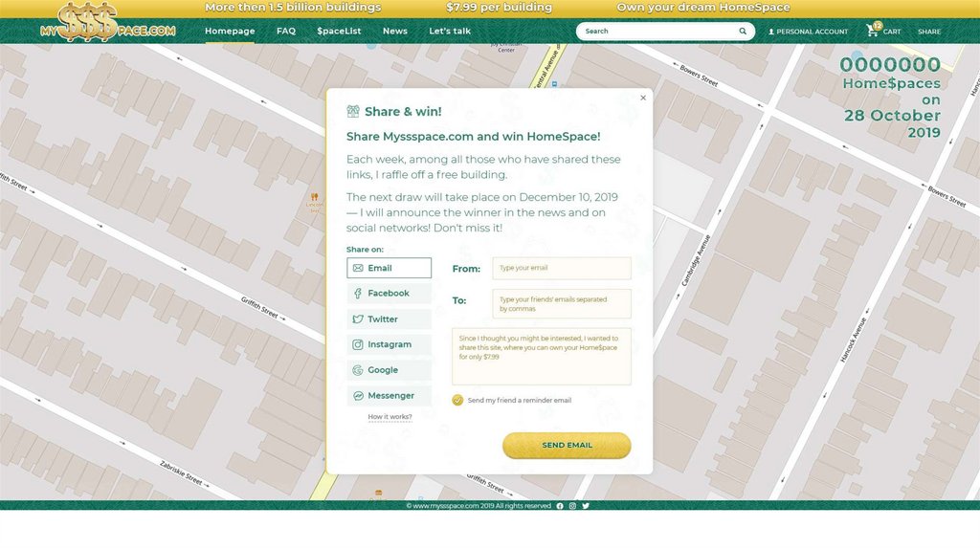This screenshot has height=549, width=980.
Task: Click the Mysssspace.com logo
Action: click(x=107, y=23)
